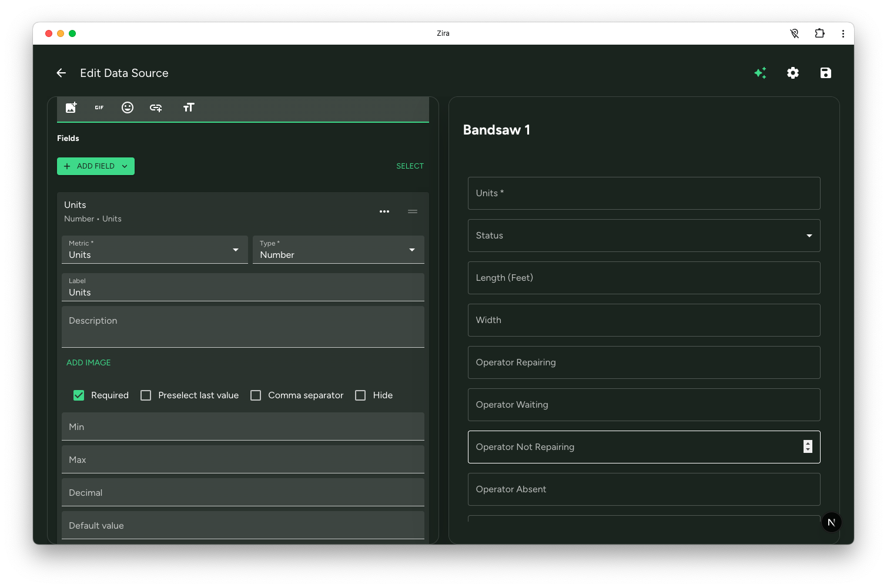This screenshot has height=588, width=887.
Task: Click the Width preview field
Action: [644, 320]
